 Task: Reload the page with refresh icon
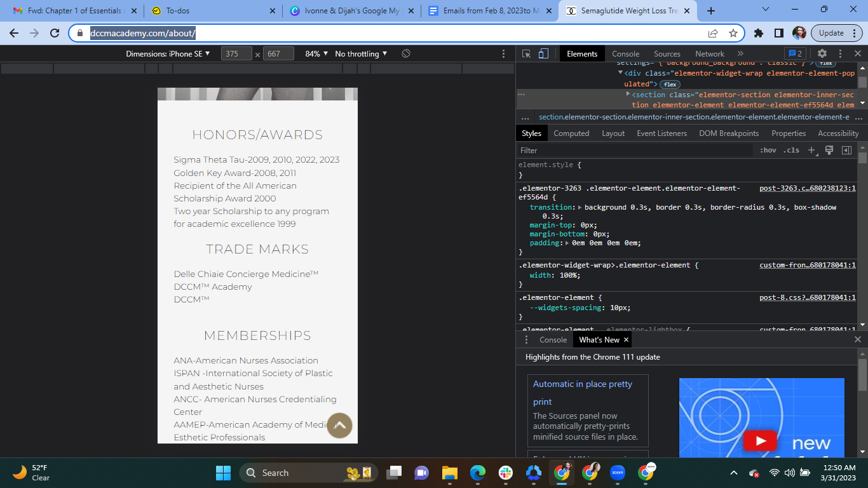tap(55, 33)
